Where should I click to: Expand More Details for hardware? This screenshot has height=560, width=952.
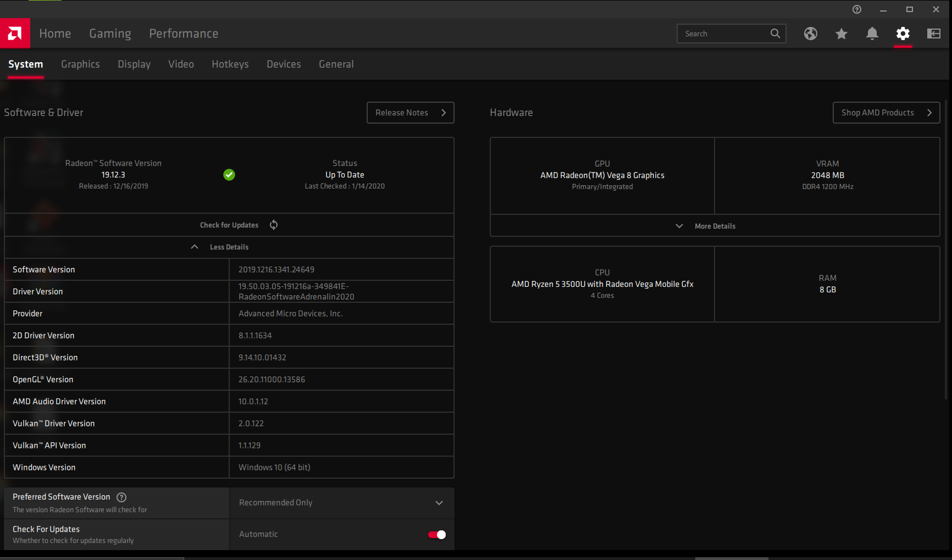click(715, 226)
